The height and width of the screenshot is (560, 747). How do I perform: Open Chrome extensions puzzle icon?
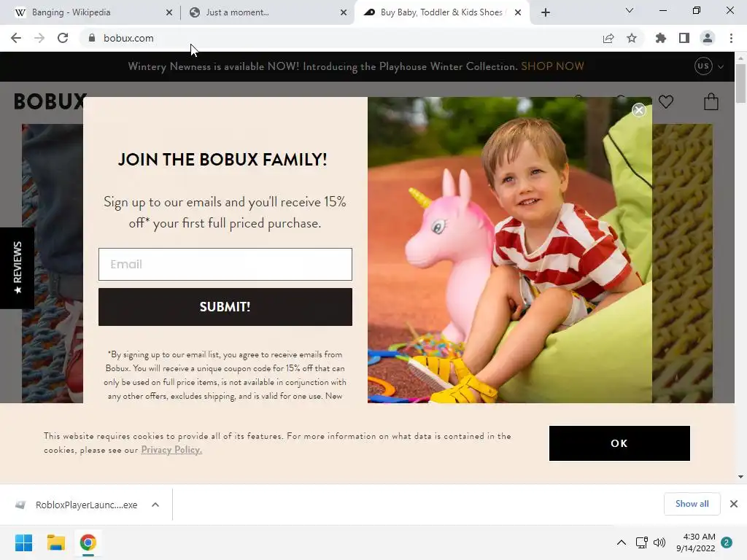[x=660, y=38]
